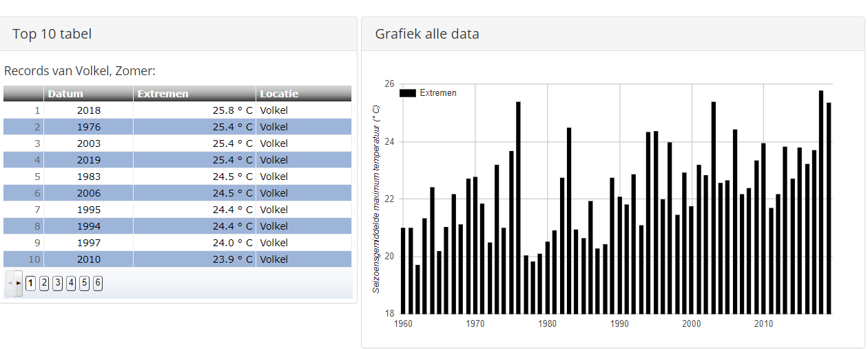Click the tallest bar near 2018 in chart

point(821,201)
